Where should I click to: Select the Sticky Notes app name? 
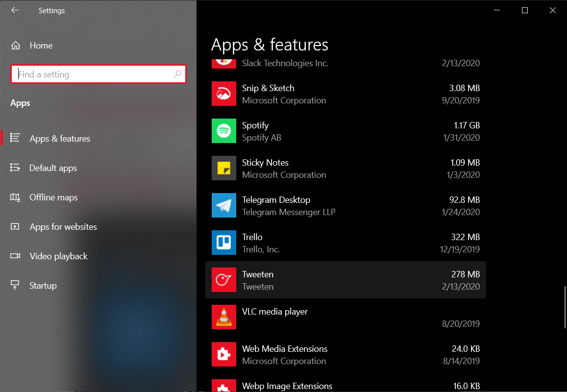click(x=265, y=163)
